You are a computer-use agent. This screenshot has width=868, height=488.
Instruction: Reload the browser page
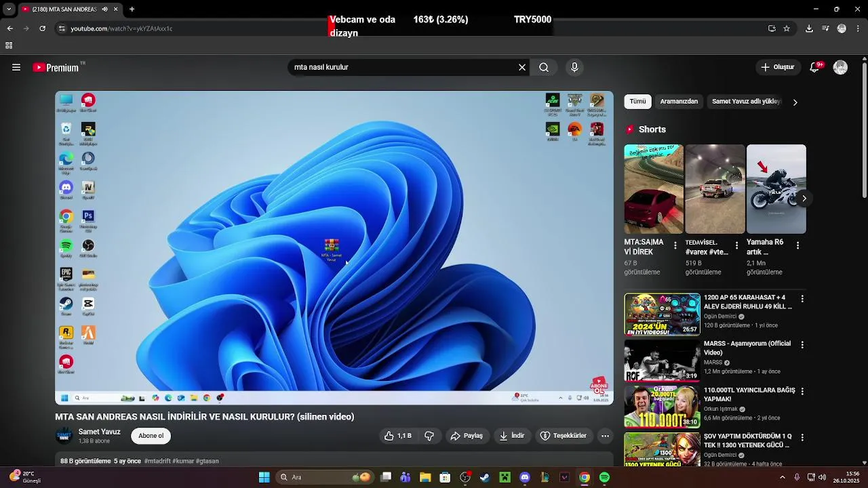[x=42, y=28]
